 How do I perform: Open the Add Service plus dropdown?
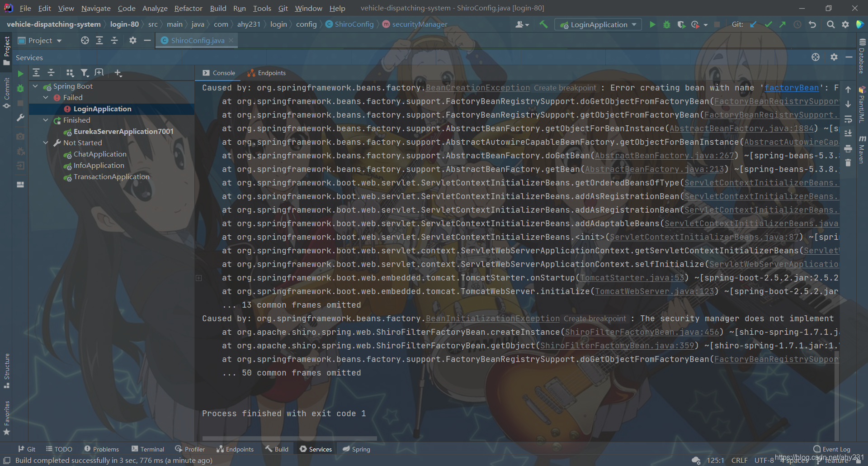118,72
